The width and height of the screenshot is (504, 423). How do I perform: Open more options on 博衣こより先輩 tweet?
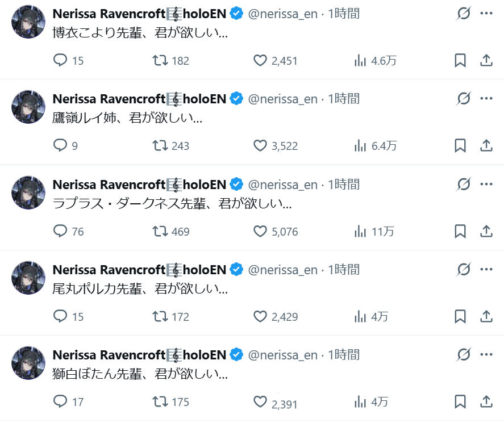[x=486, y=14]
